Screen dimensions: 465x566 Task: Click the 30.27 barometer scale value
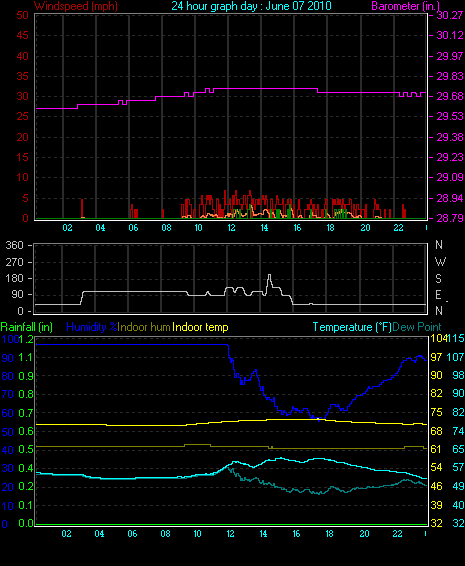450,15
